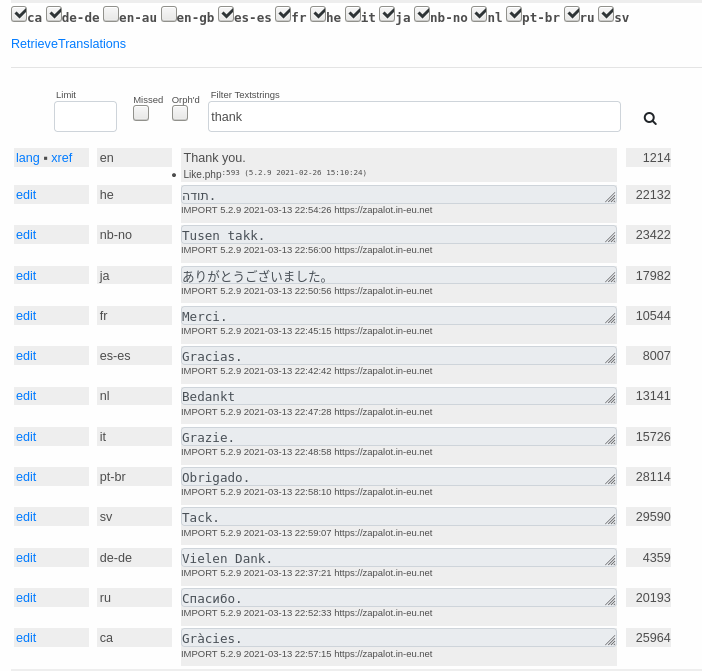Enable the en-gb language checkbox
Viewport: 702px width, 671px height.
click(169, 15)
